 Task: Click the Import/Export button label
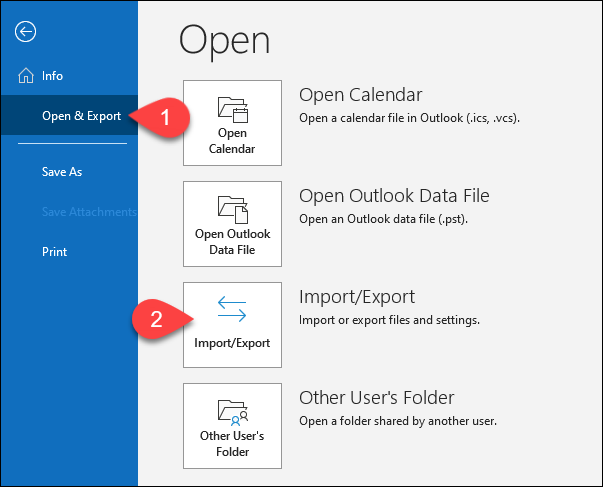(232, 343)
